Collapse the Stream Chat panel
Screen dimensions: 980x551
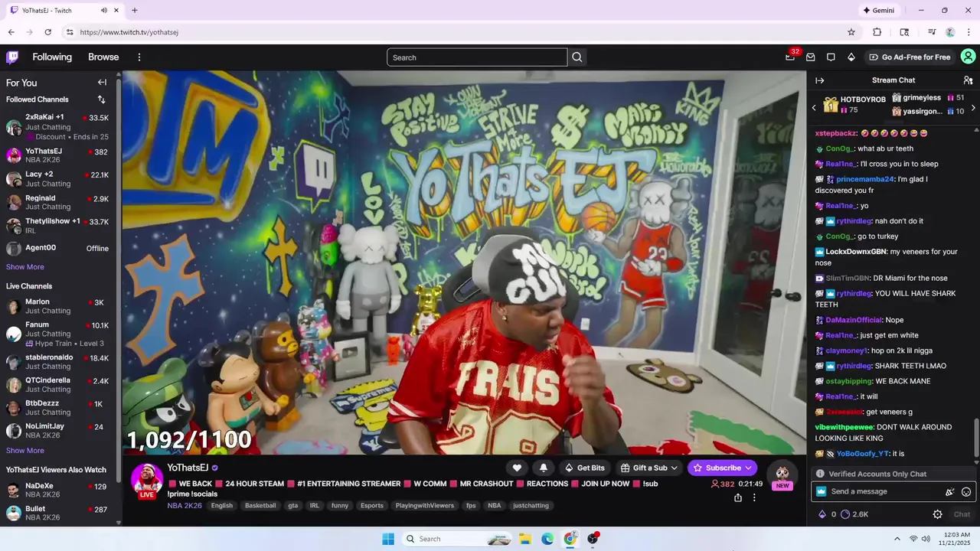tap(820, 80)
